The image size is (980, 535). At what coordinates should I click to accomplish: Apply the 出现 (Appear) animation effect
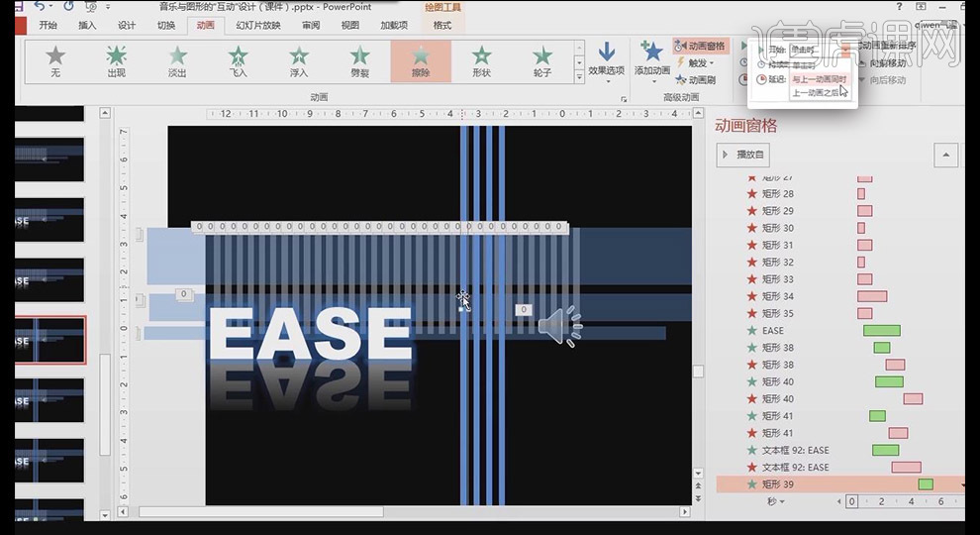pos(117,61)
